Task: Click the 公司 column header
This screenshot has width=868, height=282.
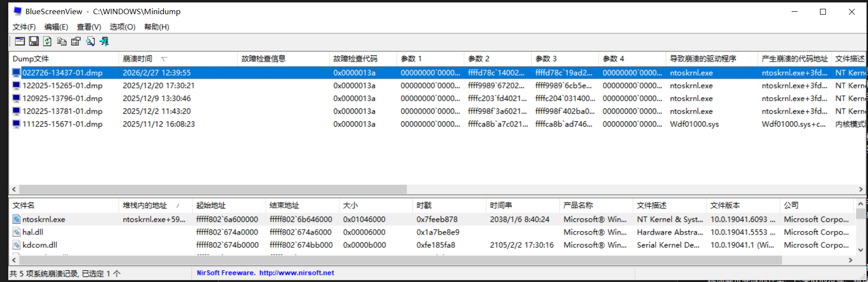Action: pyautogui.click(x=816, y=205)
